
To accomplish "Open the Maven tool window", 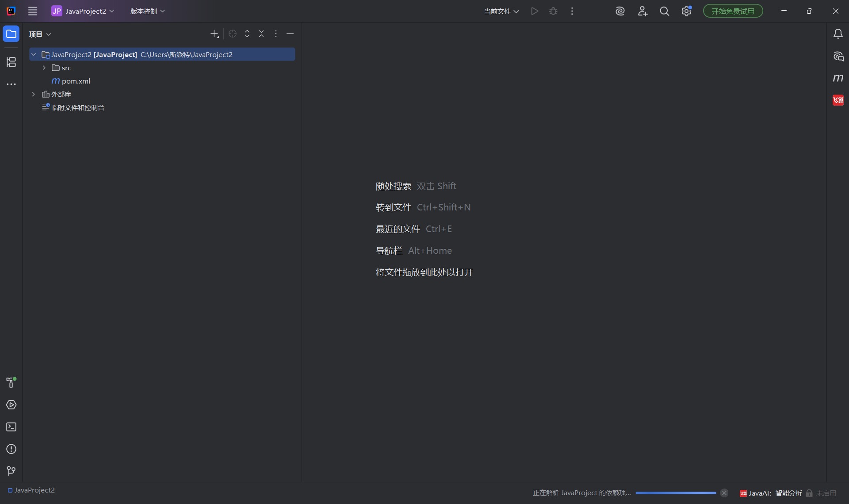I will tap(838, 78).
